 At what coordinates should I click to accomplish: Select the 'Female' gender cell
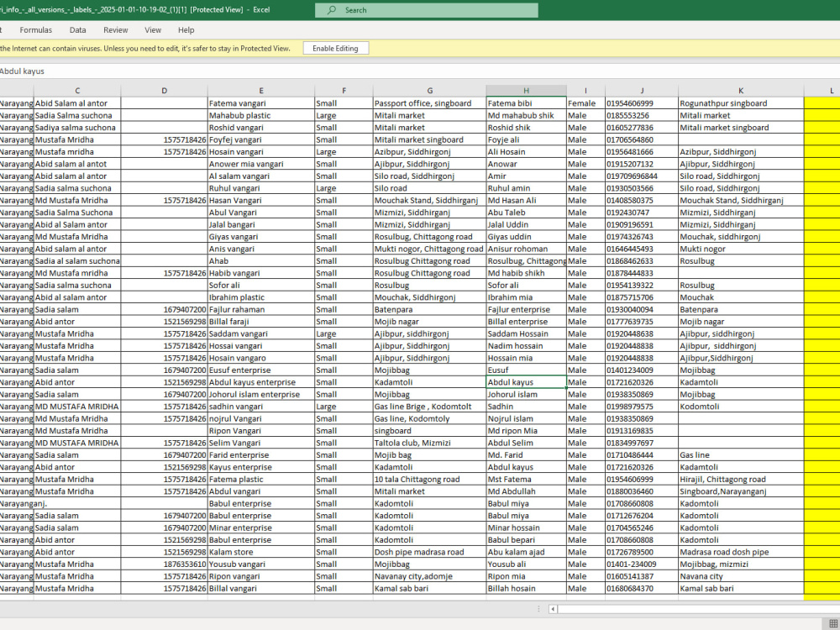[x=585, y=103]
